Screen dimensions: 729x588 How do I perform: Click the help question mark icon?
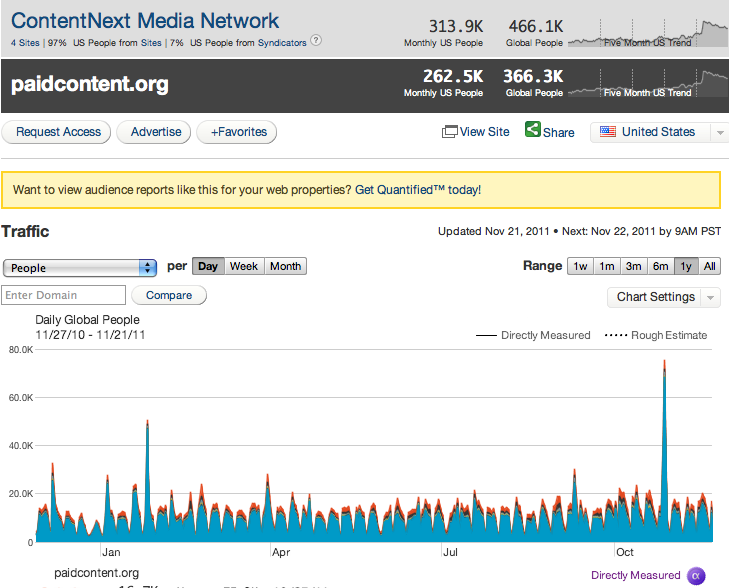pyautogui.click(x=316, y=40)
